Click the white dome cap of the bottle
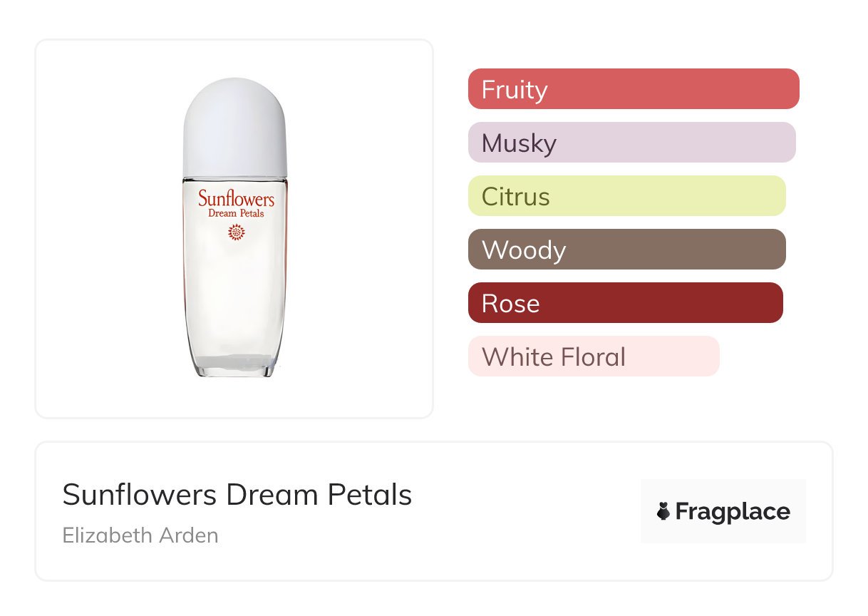868x616 pixels. click(x=235, y=127)
